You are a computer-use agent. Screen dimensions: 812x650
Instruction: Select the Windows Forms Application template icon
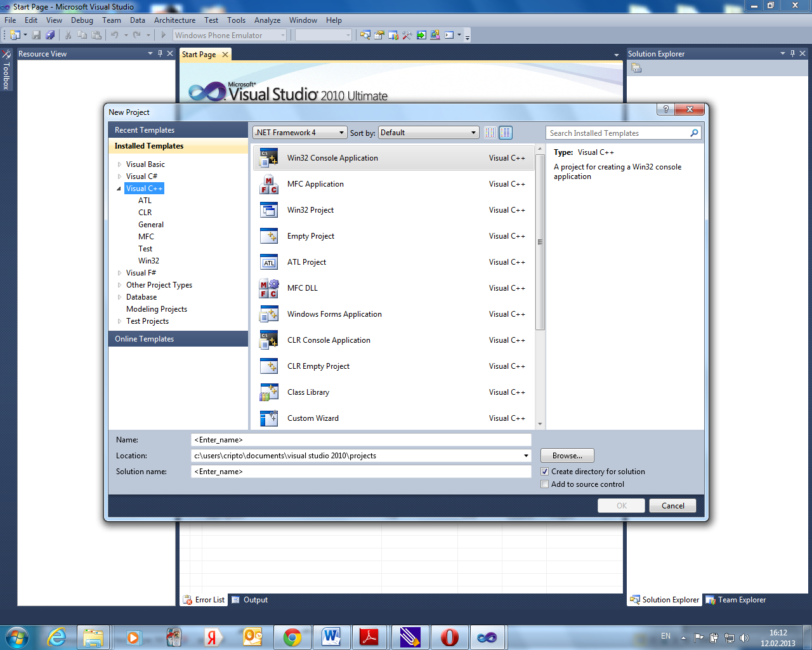(269, 314)
